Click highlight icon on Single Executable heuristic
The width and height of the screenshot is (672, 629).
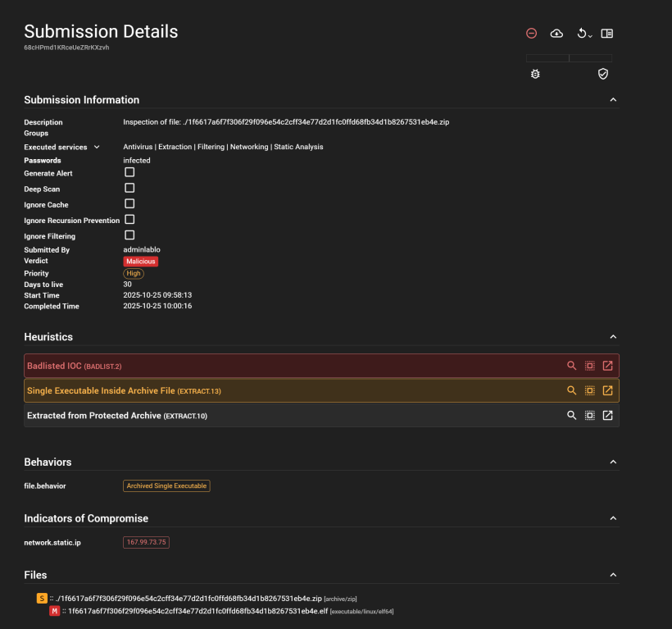[x=589, y=390]
